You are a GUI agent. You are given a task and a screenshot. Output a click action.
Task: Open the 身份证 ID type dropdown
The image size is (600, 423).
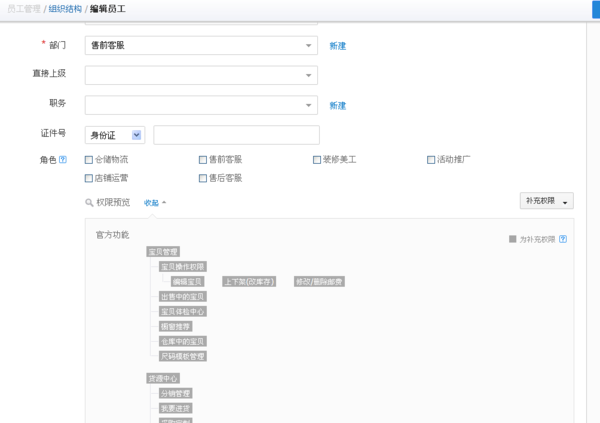pos(115,135)
